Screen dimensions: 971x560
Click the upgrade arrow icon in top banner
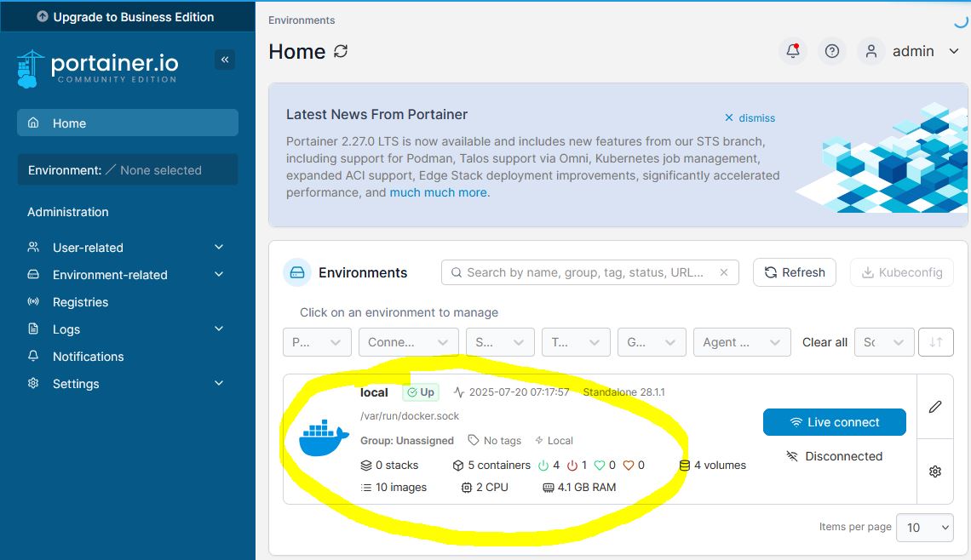pos(42,17)
